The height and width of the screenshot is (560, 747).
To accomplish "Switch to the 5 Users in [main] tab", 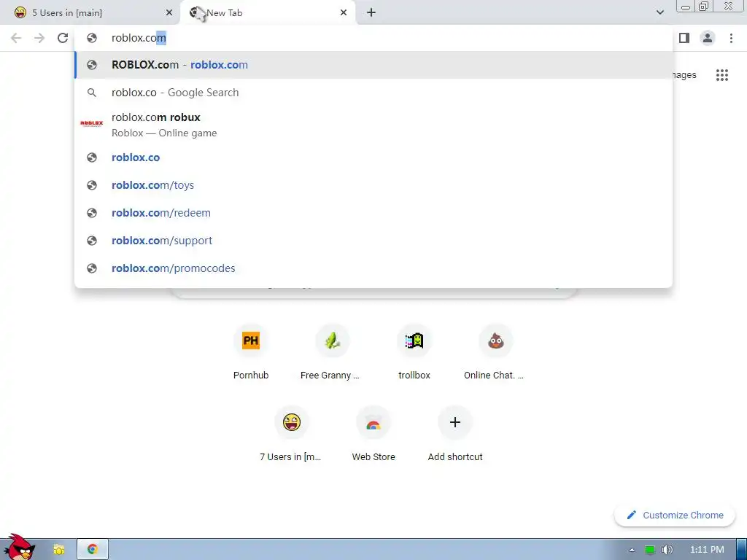I will [90, 13].
